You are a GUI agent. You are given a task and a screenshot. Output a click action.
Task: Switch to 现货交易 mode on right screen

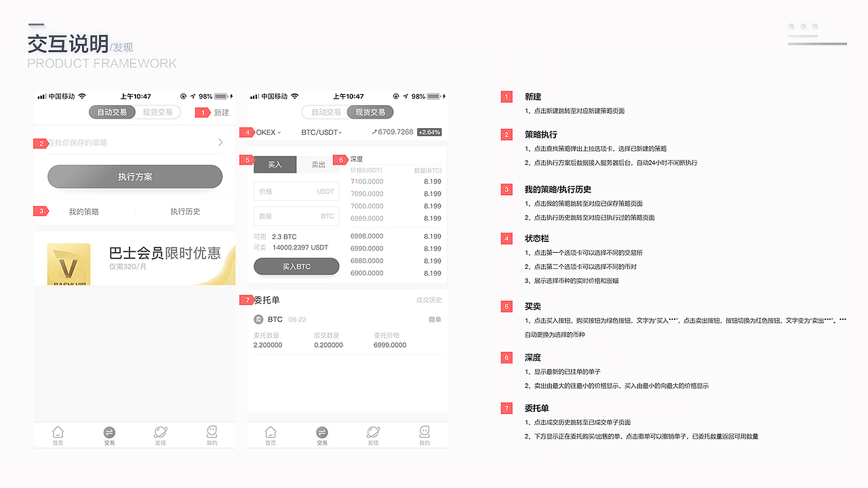[x=370, y=112]
